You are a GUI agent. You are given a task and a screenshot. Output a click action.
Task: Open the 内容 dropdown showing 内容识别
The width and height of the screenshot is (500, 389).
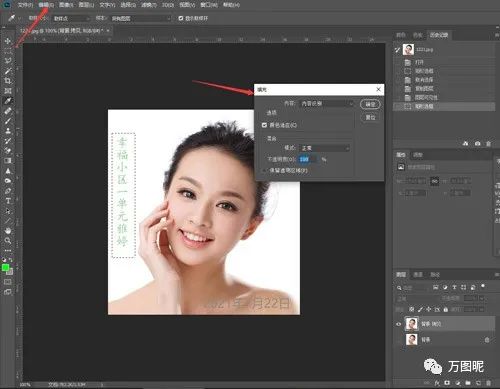pyautogui.click(x=327, y=104)
